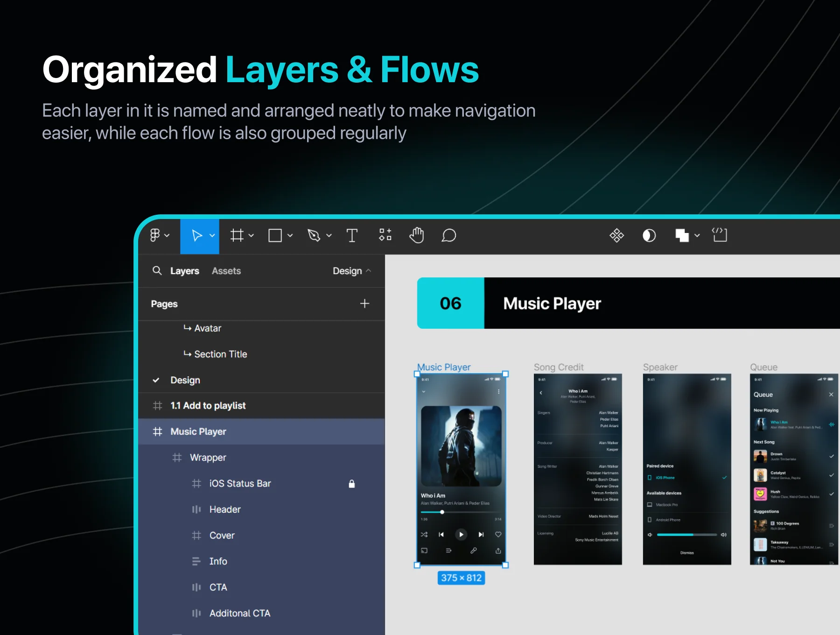Click the play button in Music Player
Screen dimensions: 840x635
(461, 535)
